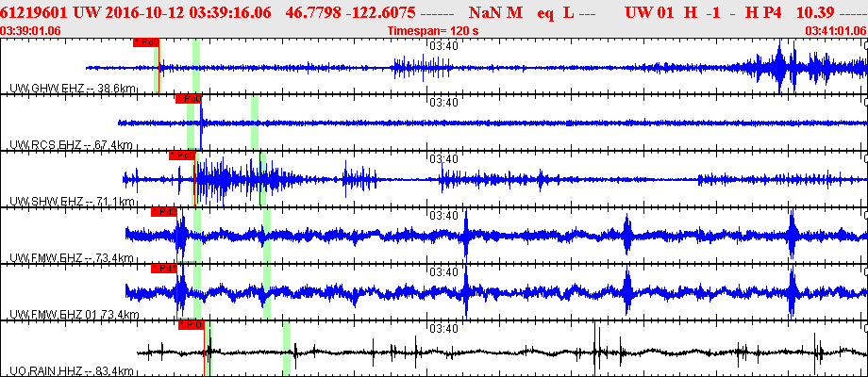Click the NaN M magnitude text

pyautogui.click(x=495, y=12)
